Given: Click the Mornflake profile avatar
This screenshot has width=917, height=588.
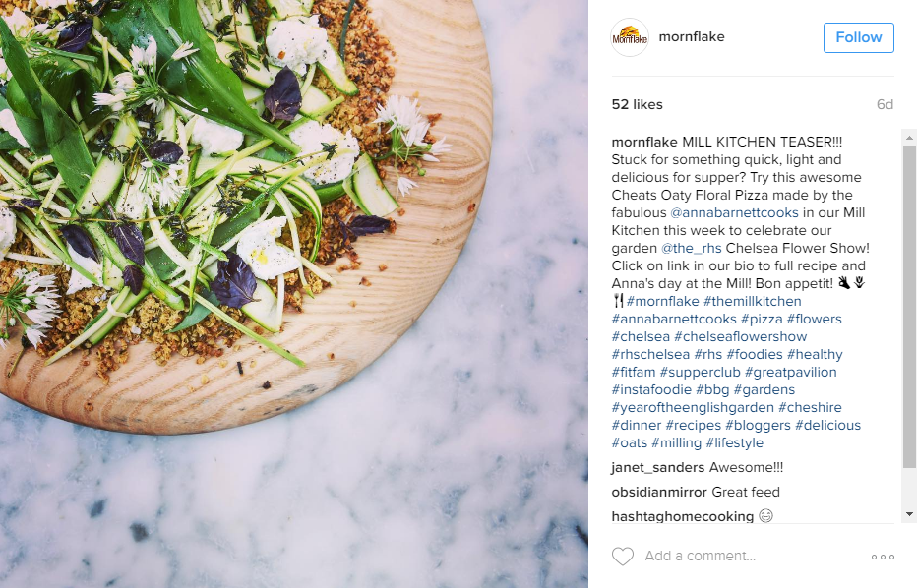Looking at the screenshot, I should (630, 37).
